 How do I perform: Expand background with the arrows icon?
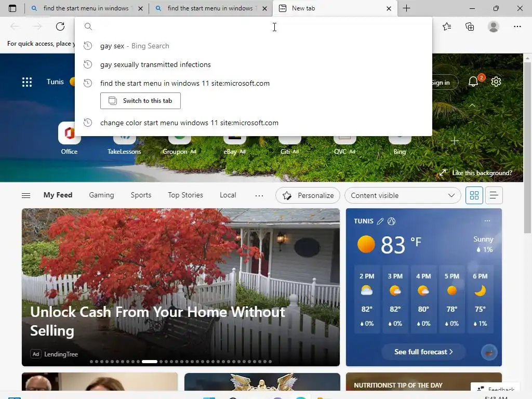(x=443, y=172)
